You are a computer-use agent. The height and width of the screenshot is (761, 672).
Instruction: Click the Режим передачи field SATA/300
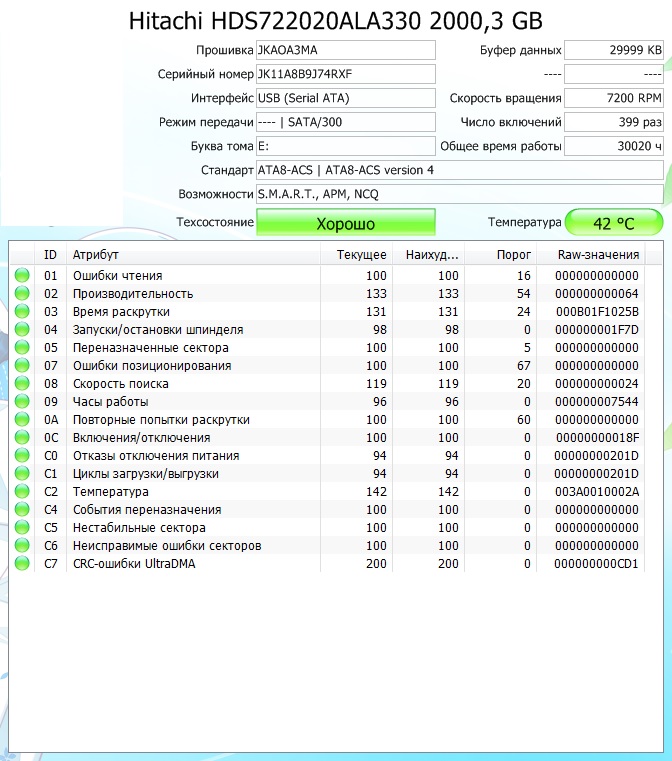point(345,122)
